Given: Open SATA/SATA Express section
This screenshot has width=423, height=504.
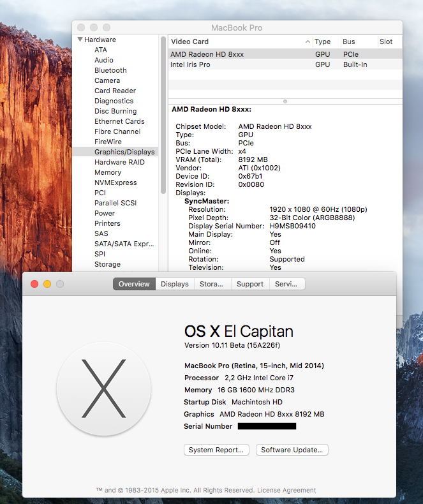Looking at the screenshot, I should [x=124, y=244].
